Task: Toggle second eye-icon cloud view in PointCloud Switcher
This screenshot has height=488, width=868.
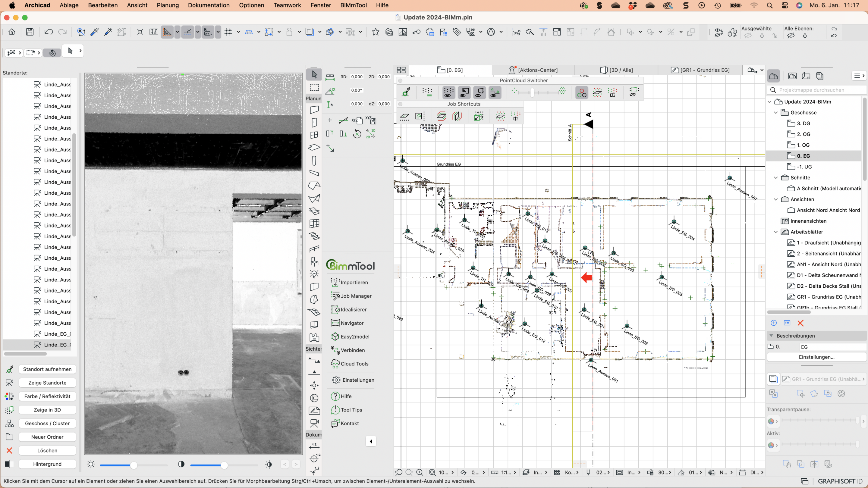Action: tap(464, 92)
